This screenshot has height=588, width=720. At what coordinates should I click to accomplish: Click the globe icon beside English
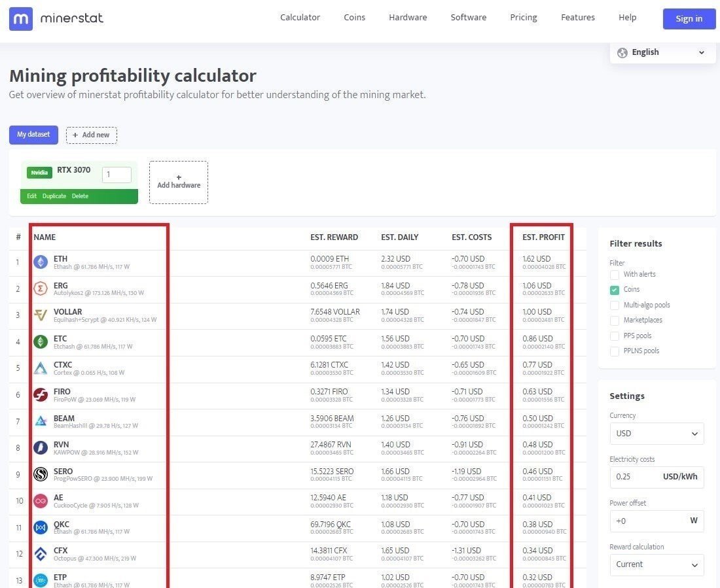[622, 53]
